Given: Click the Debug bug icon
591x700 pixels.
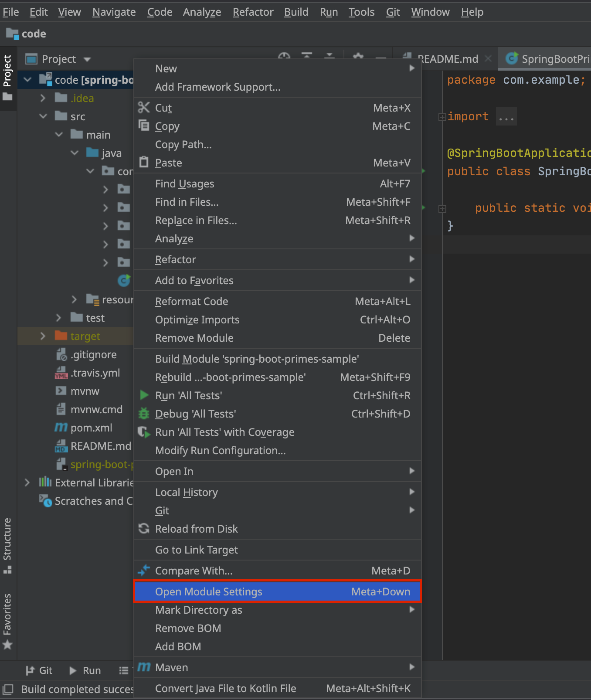Looking at the screenshot, I should 144,413.
